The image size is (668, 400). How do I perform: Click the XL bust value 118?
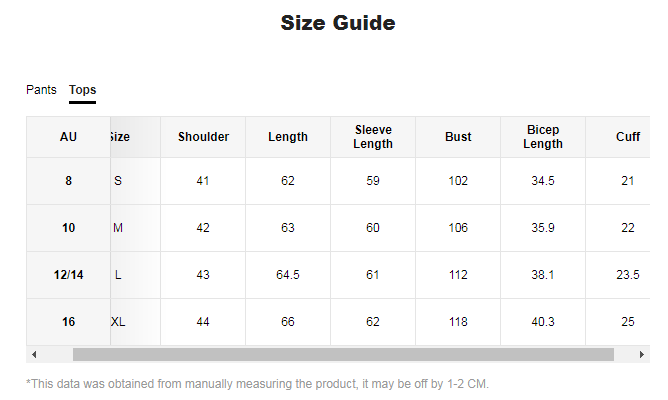click(458, 322)
